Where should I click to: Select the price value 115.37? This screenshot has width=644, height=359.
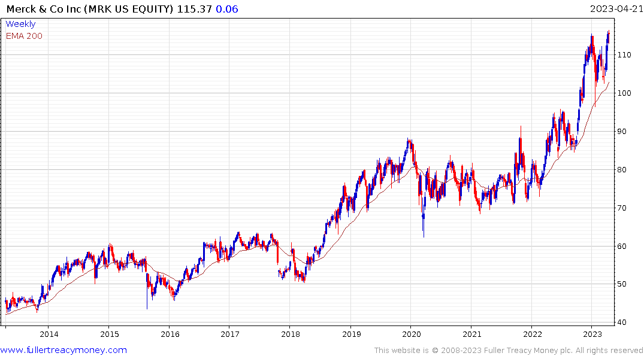point(194,9)
